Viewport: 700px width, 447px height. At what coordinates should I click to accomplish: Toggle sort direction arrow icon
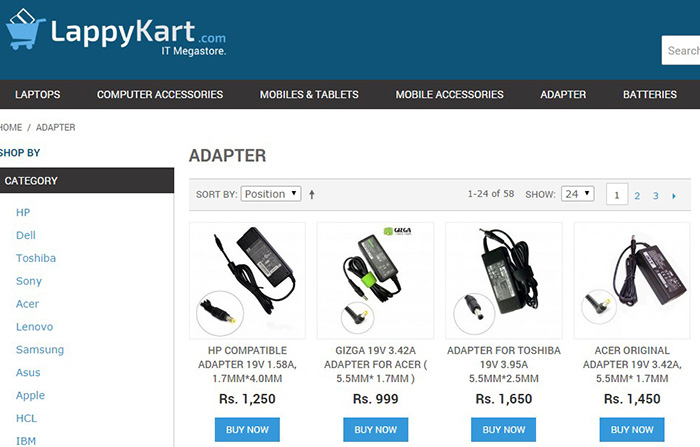[x=312, y=194]
